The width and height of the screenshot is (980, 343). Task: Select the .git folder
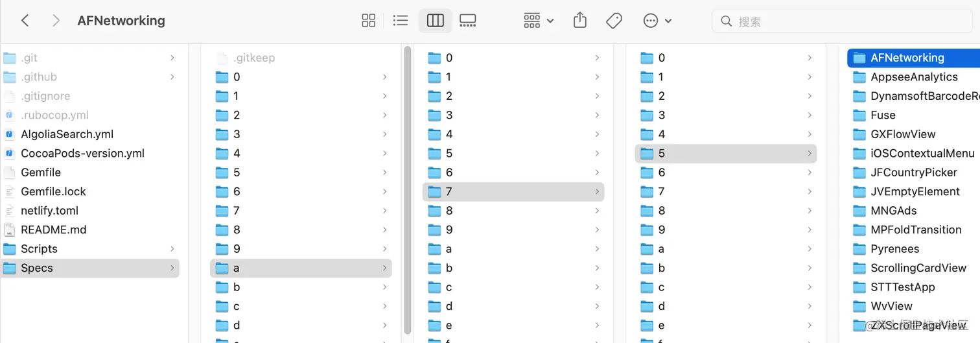(x=90, y=58)
